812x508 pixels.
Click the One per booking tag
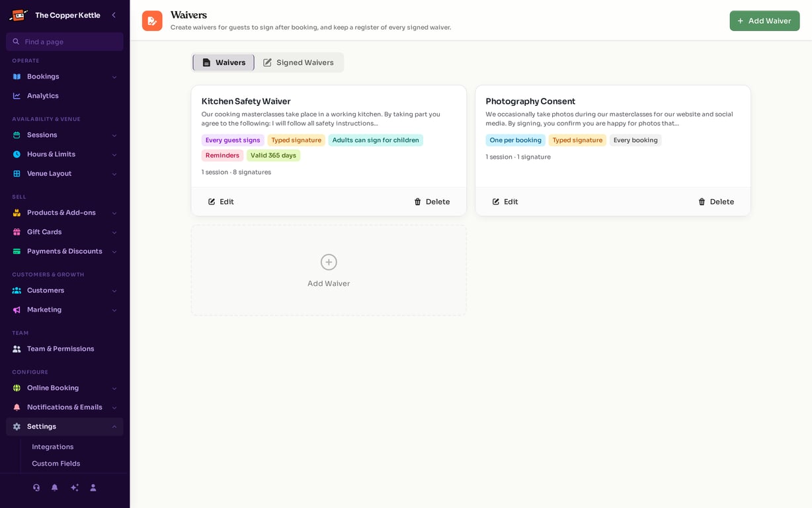(515, 140)
